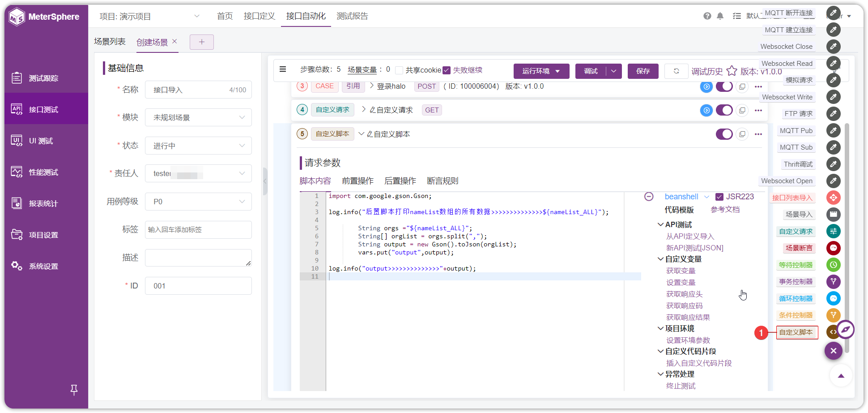868x413 pixels.
Task: Go to the 接口定义 menu
Action: pos(260,16)
